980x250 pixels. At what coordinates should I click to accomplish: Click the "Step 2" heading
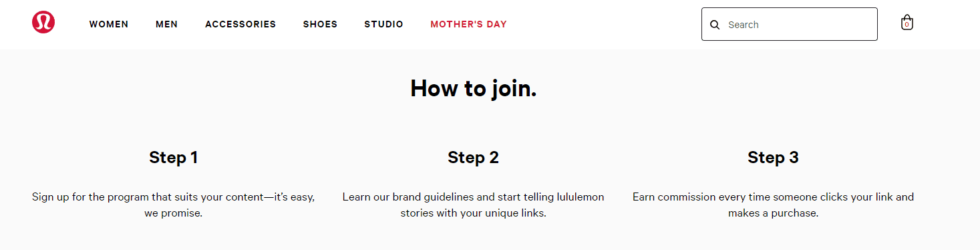473,157
